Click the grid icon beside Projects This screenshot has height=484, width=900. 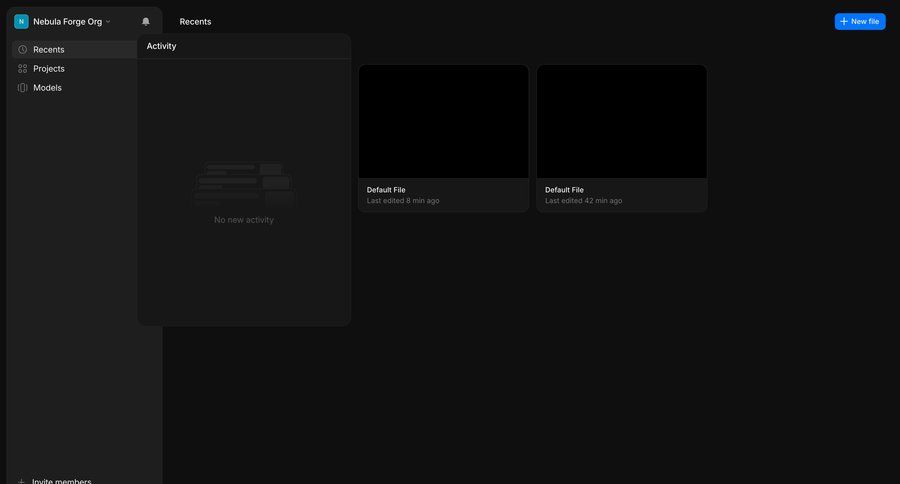tap(22, 68)
